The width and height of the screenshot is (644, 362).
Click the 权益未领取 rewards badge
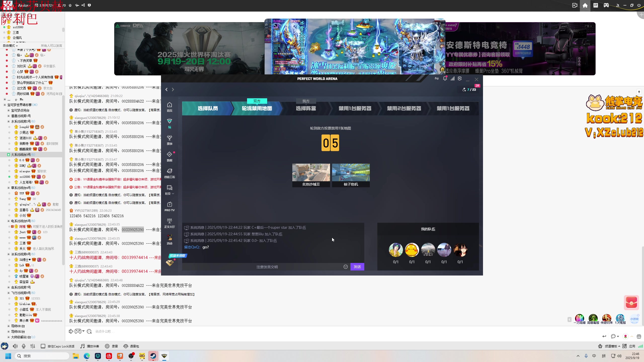[x=178, y=256]
